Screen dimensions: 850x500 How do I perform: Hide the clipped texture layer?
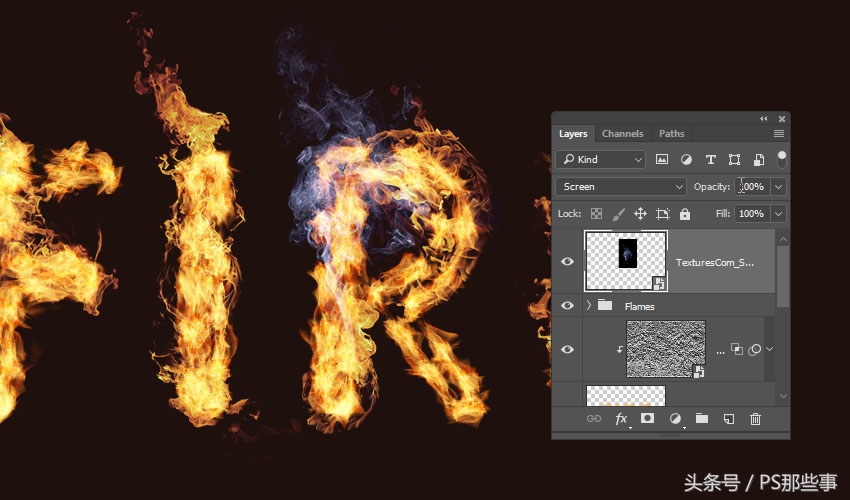(x=568, y=349)
